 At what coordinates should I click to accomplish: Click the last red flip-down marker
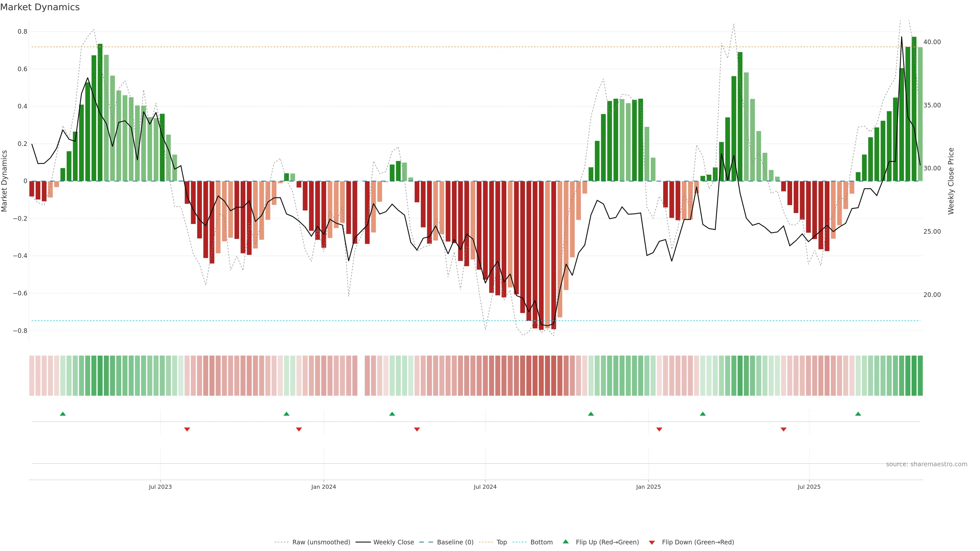tap(783, 429)
